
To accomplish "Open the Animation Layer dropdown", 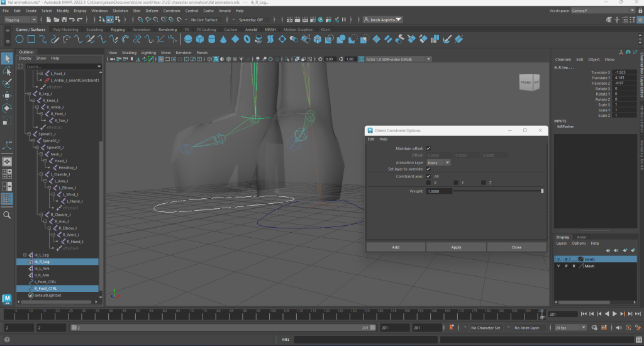I will pos(438,162).
